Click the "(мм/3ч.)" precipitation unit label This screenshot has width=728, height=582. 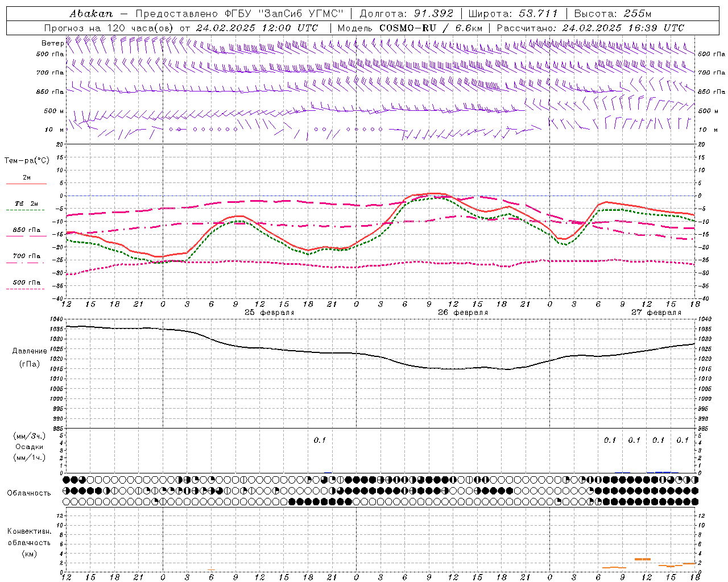30,436
